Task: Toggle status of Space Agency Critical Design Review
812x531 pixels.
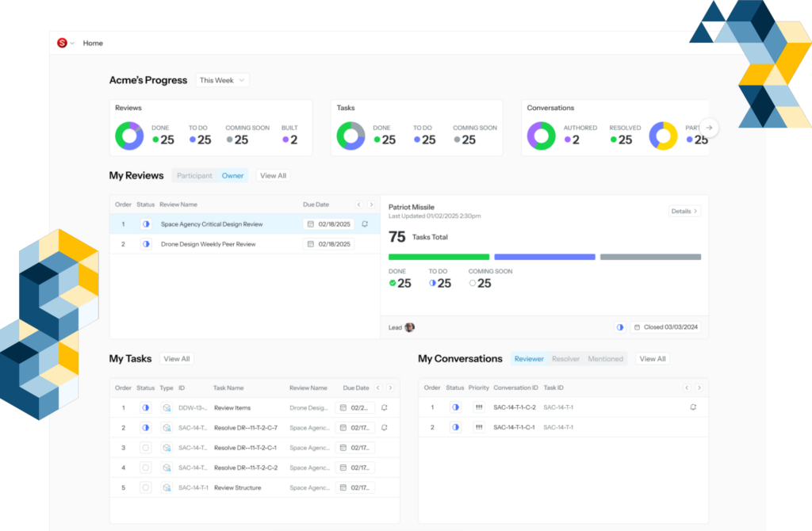Action: coord(146,224)
